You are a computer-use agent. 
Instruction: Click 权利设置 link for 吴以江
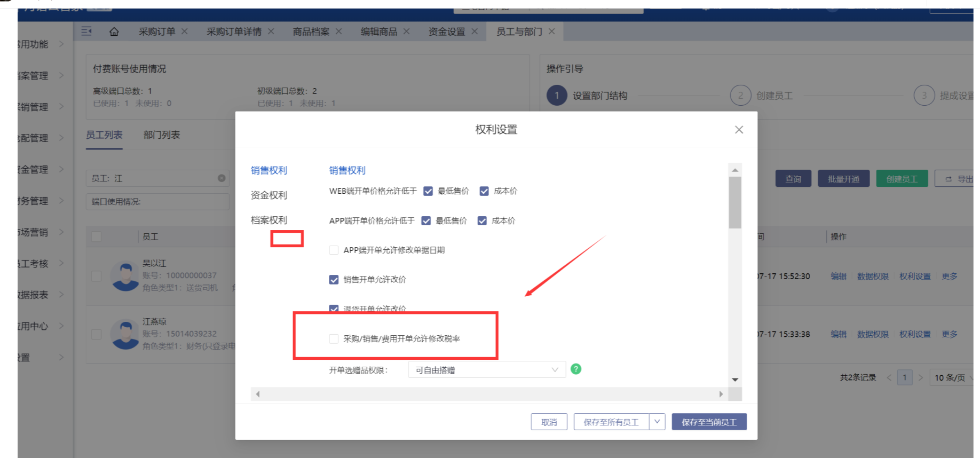point(915,277)
